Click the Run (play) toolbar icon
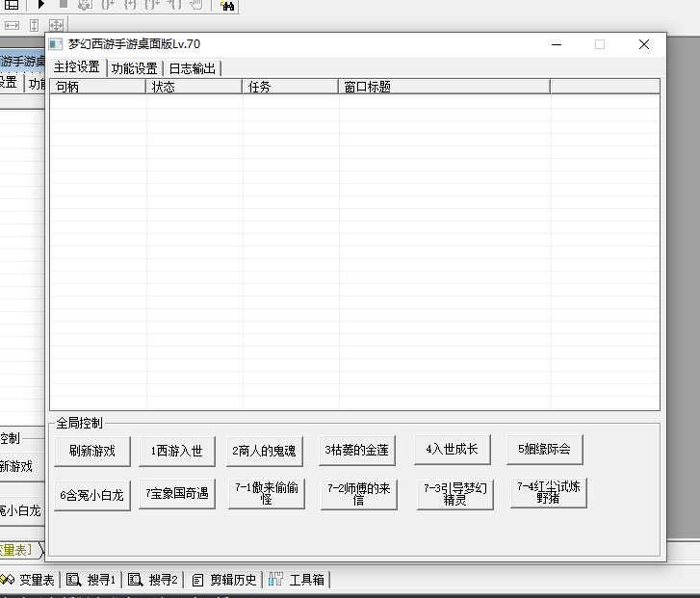The width and height of the screenshot is (700, 598). tap(41, 5)
